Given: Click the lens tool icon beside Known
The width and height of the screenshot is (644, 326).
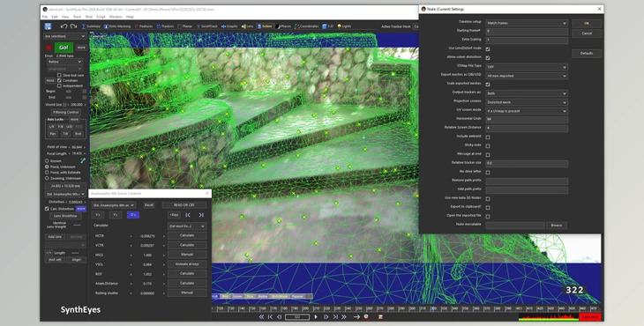Looking at the screenshot, I should pyautogui.click(x=83, y=160).
